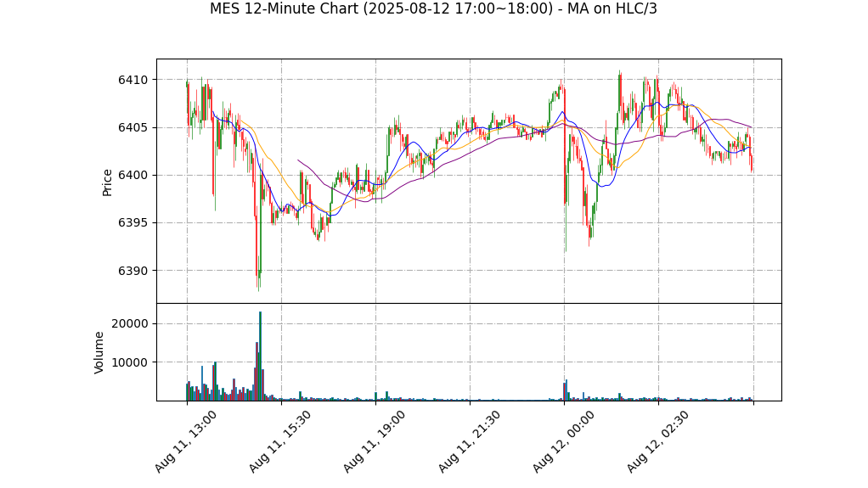Click the "Aug 12, 02:30" time label

point(657,441)
